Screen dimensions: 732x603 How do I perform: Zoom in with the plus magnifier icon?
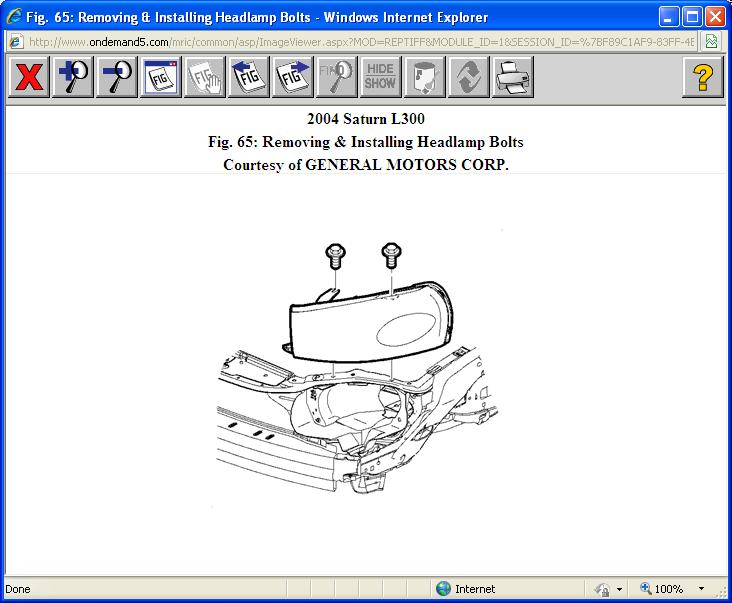pyautogui.click(x=73, y=77)
